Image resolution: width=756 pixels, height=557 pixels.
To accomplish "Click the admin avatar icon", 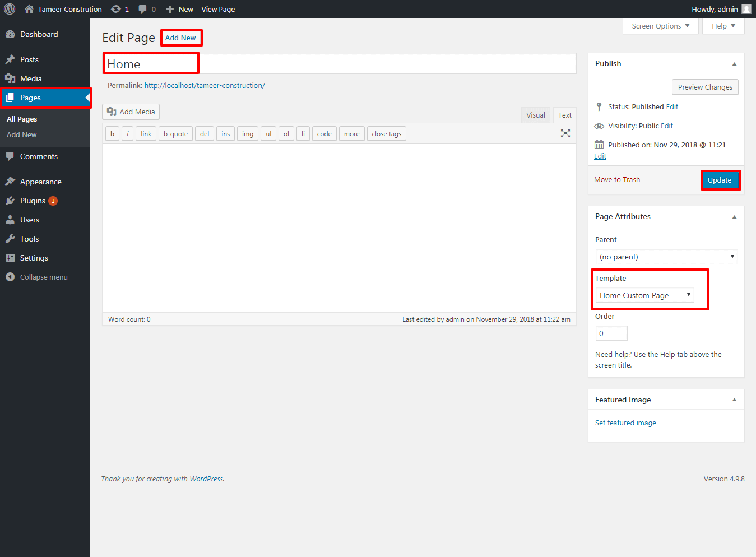I will [746, 9].
